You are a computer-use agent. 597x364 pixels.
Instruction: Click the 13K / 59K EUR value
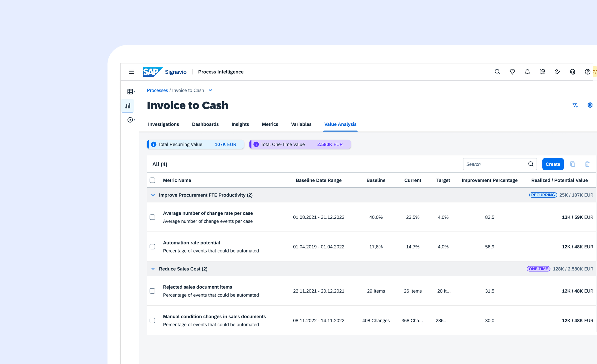(x=577, y=217)
